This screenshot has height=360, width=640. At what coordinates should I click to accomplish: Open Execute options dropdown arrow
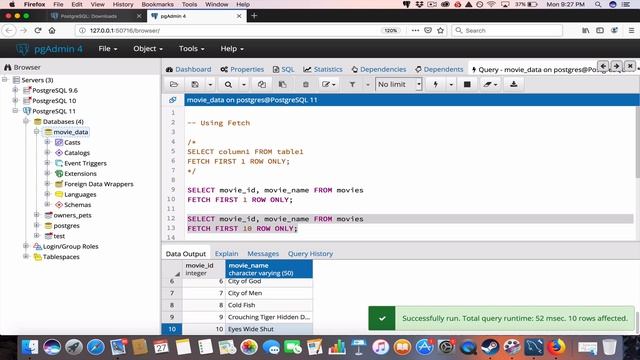tap(451, 84)
